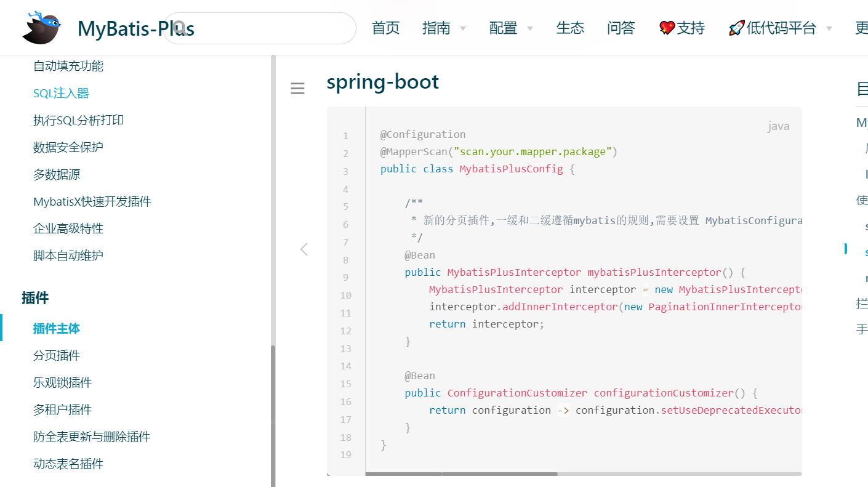
Task: Click "return interceptor;" line
Action: (487, 324)
